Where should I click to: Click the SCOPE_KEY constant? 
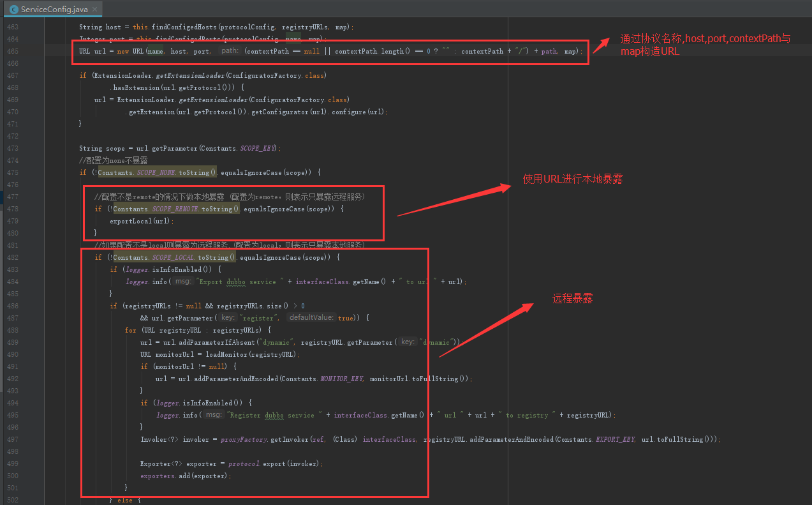(x=258, y=148)
